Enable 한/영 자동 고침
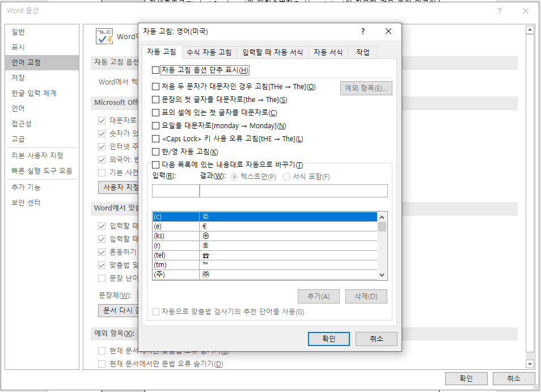 (x=155, y=151)
